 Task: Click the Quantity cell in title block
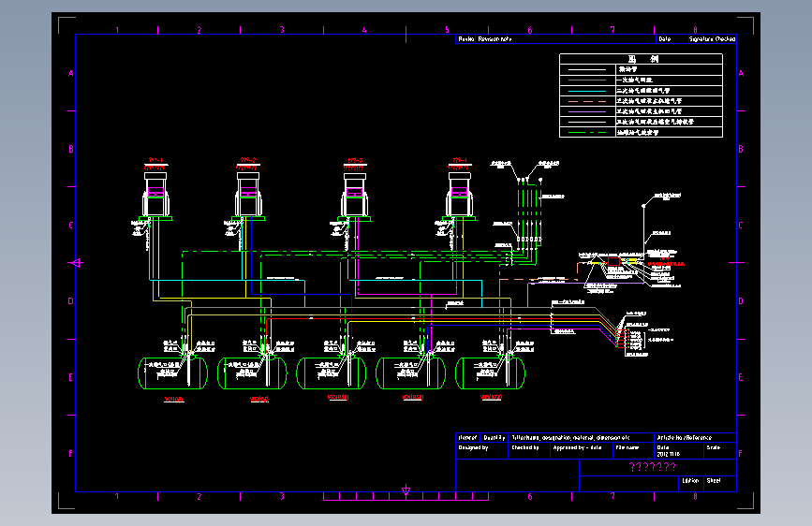(x=494, y=438)
